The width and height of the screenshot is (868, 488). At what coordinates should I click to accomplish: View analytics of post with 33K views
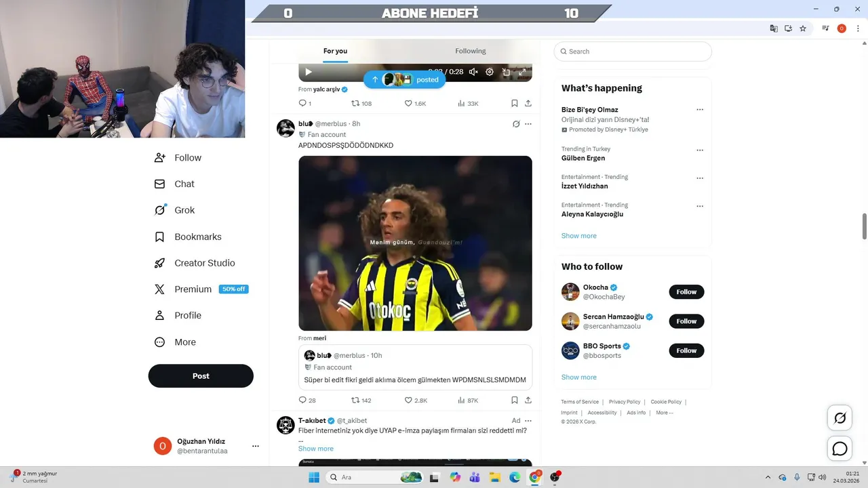click(468, 104)
